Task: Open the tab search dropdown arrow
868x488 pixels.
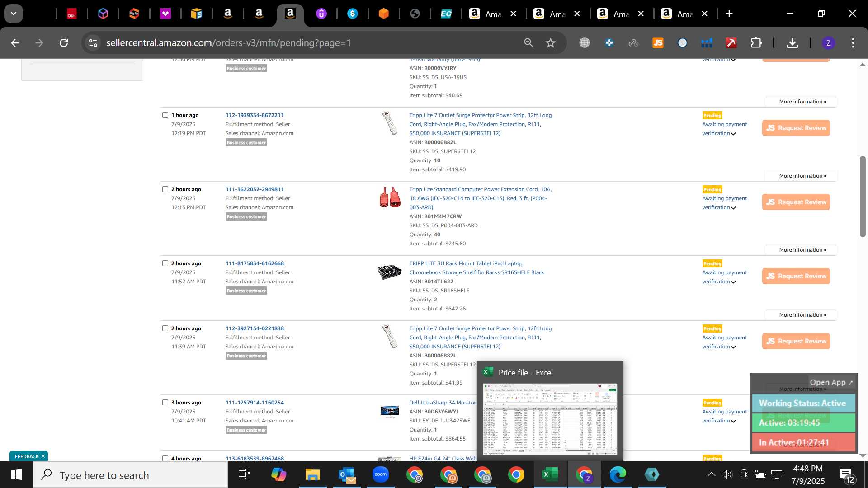Action: [14, 14]
